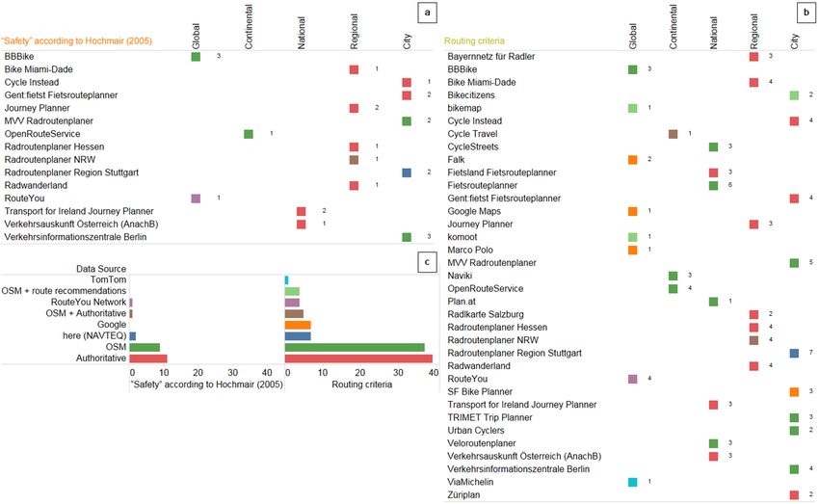Pick the brown square in the Cycle Travel row

click(x=674, y=134)
